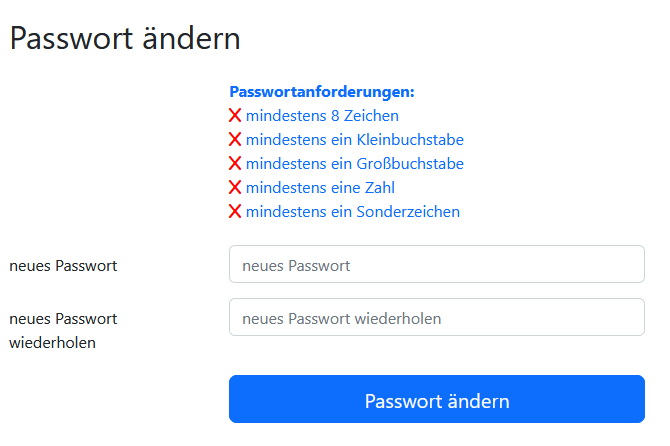Viewport: 670px width, 446px height.
Task: Click the 'mindestens ein Großbuchstabe' text
Action: pos(354,164)
